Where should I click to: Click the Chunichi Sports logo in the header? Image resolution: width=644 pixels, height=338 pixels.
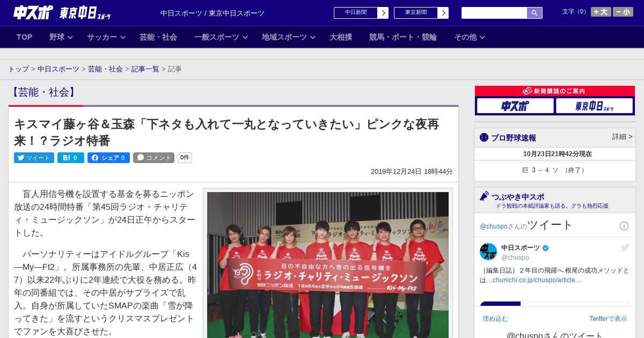[x=33, y=12]
